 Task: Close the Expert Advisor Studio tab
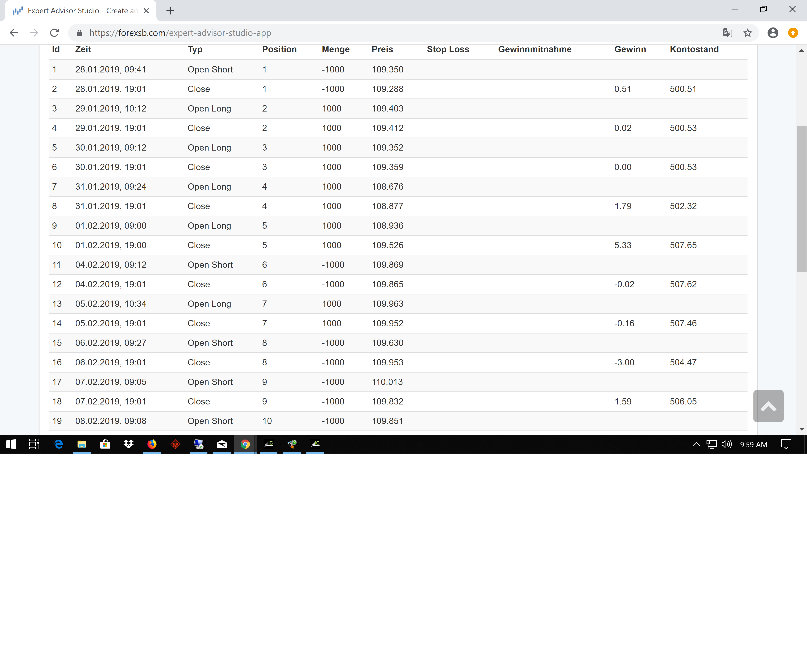tap(146, 11)
